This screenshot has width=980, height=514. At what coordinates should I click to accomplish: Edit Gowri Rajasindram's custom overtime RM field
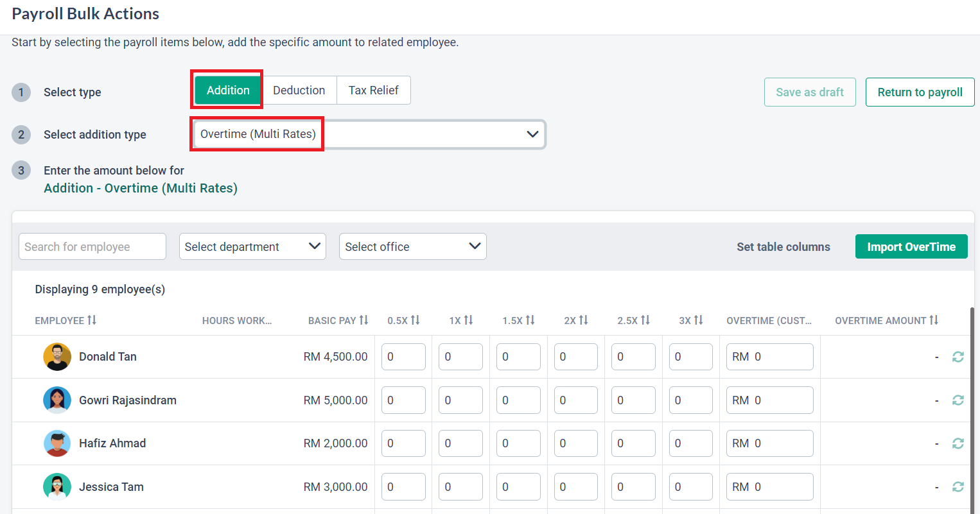point(770,400)
